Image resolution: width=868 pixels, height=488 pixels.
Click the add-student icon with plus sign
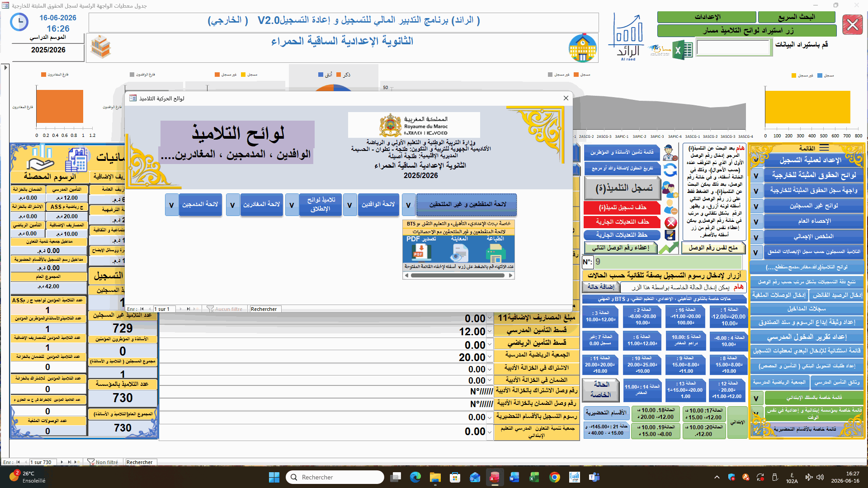coord(670,189)
